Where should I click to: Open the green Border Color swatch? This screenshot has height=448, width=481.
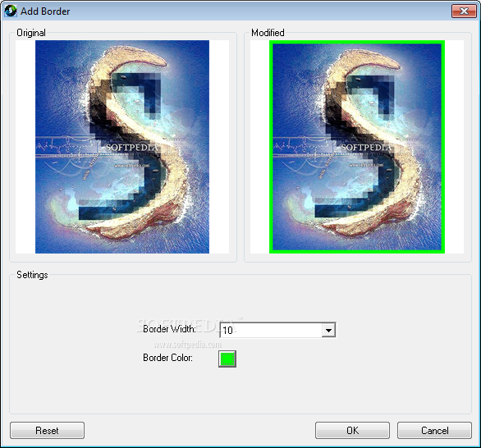[227, 359]
